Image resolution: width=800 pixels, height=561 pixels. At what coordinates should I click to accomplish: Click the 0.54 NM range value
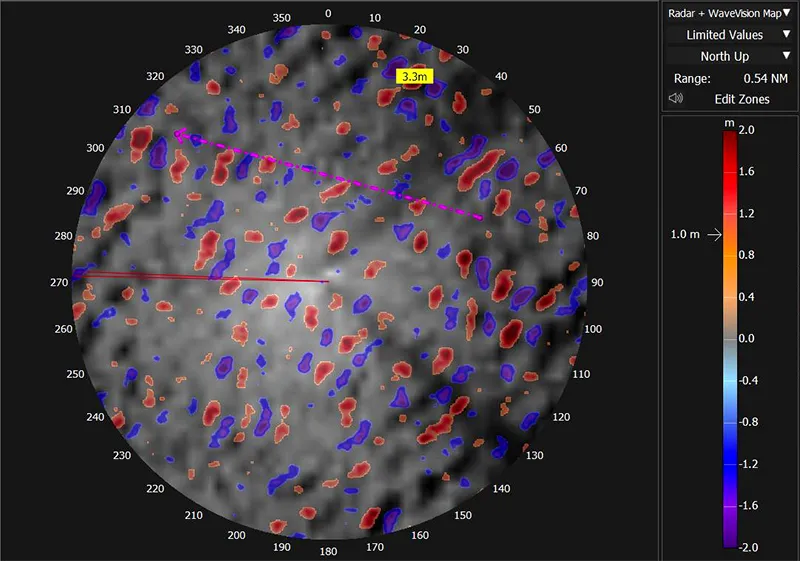tap(760, 78)
